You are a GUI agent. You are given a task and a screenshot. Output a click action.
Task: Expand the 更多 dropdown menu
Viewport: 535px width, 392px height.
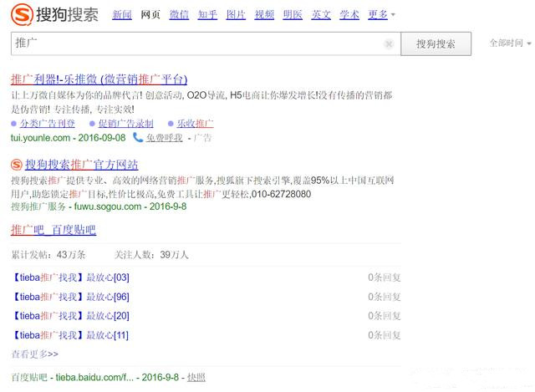pos(381,15)
